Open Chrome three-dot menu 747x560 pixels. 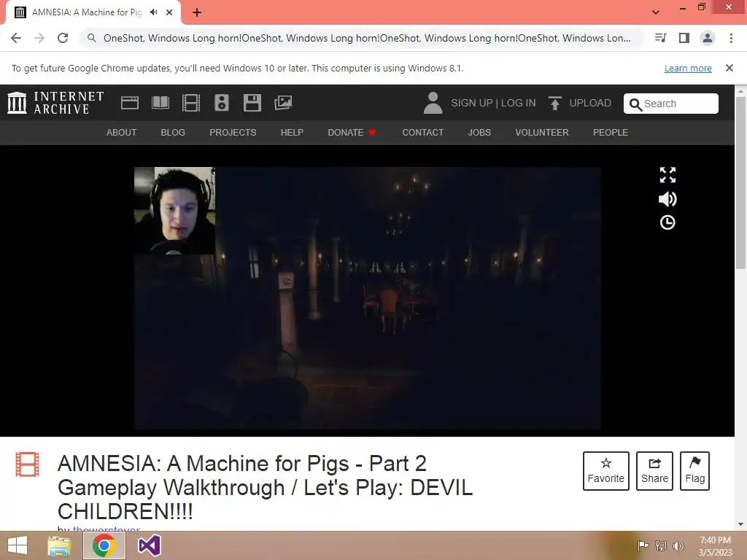[731, 38]
